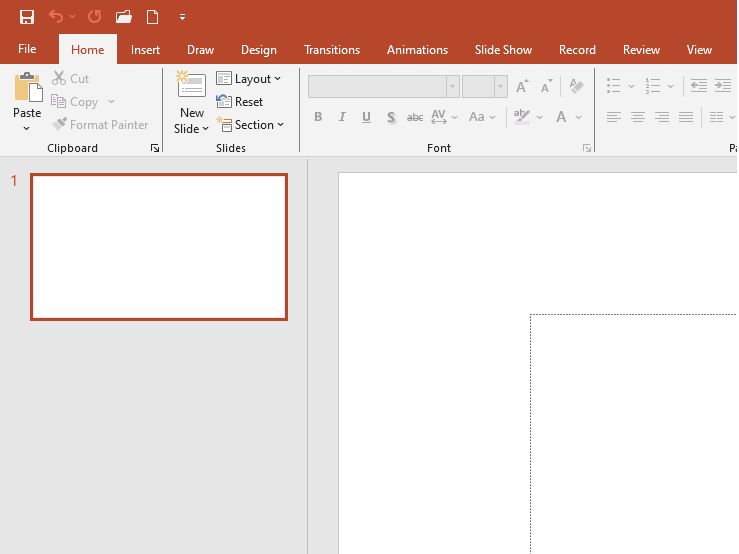Open the Transitions ribbon tab
Image resolution: width=739 pixels, height=554 pixels.
[x=332, y=50]
